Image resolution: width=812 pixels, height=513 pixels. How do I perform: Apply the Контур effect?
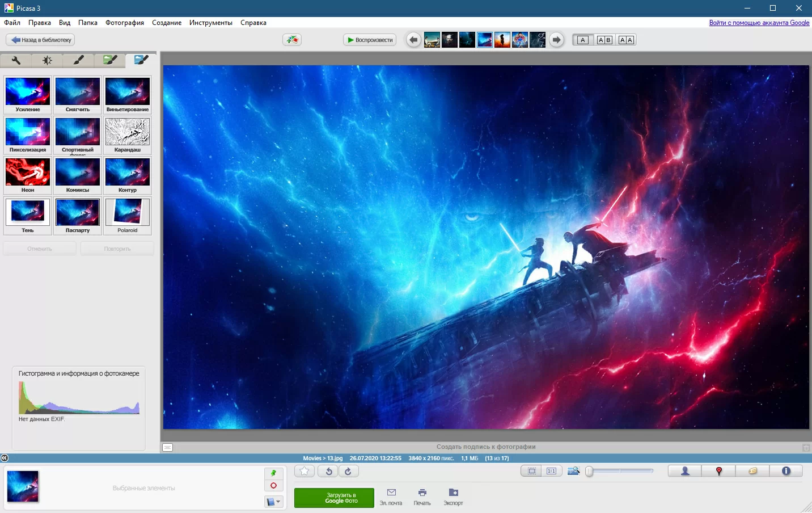click(x=128, y=175)
